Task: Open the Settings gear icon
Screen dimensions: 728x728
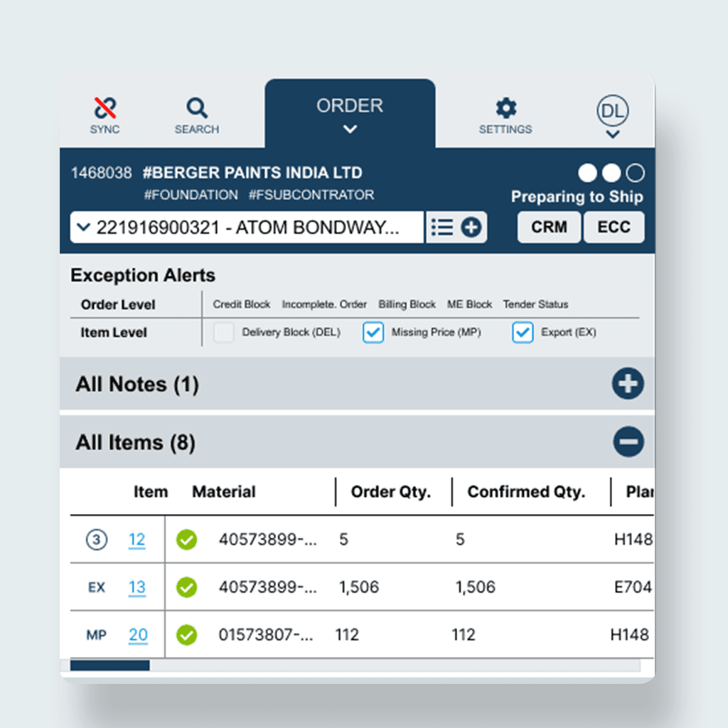Action: tap(505, 108)
